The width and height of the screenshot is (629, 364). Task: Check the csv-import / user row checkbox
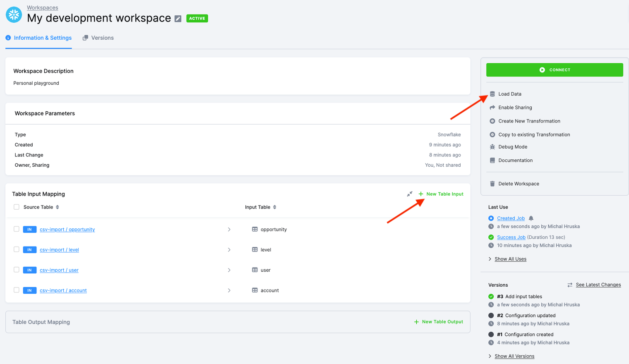tap(17, 269)
